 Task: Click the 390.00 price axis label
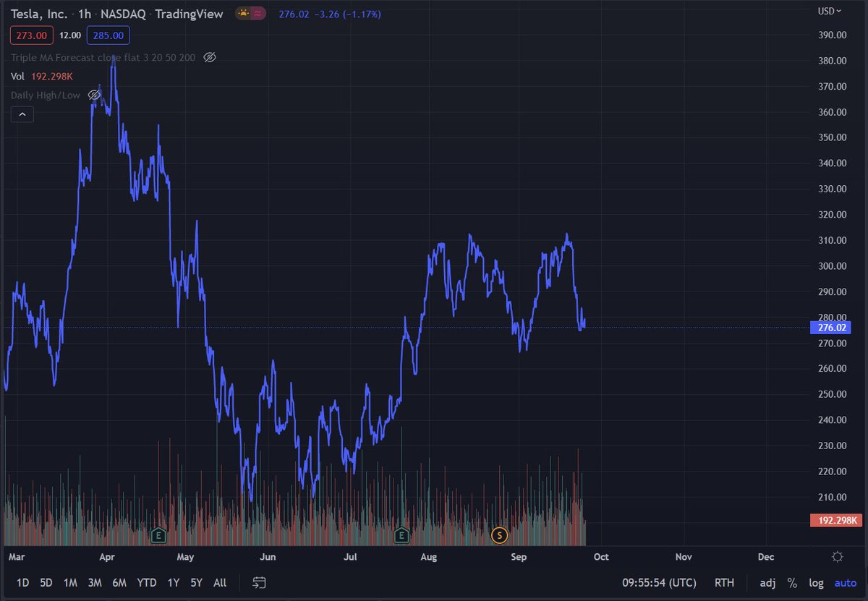click(832, 35)
